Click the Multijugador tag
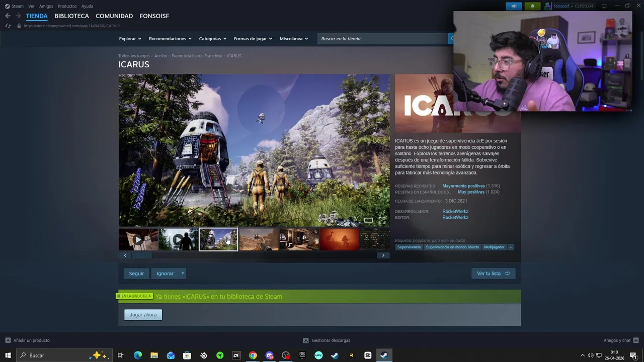The height and width of the screenshot is (362, 644). click(494, 247)
